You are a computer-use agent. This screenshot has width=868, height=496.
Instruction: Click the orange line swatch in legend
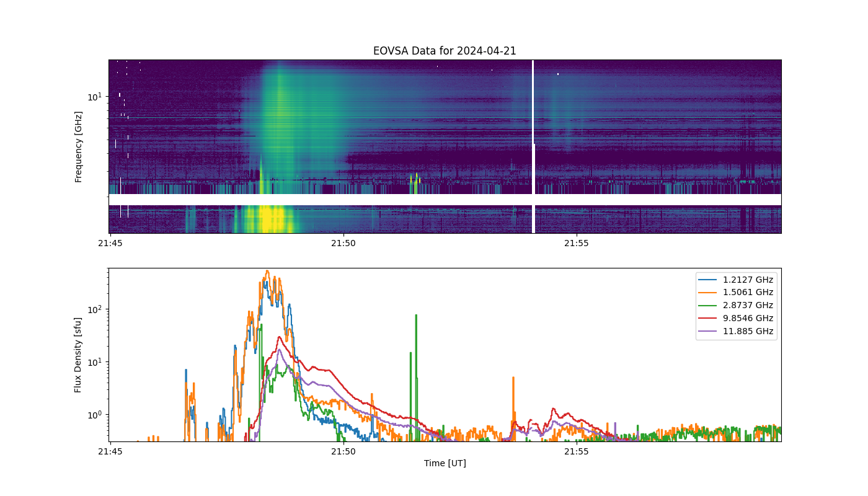tap(710, 293)
